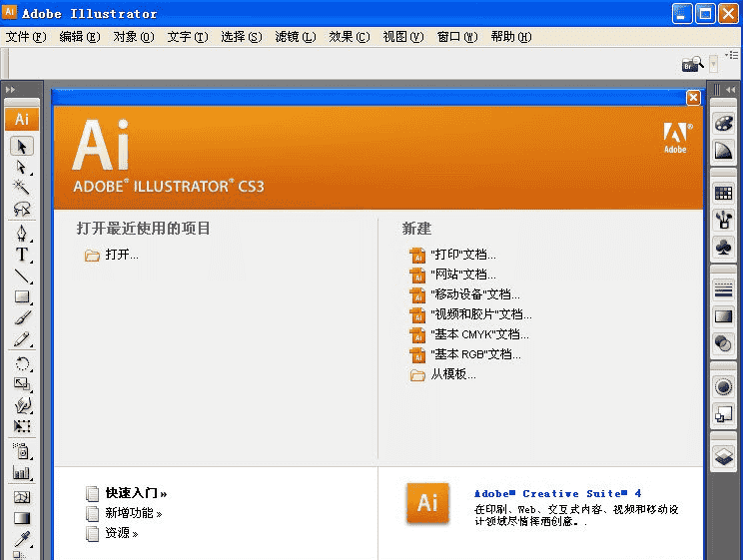Select the Paintbrush tool

[x=22, y=317]
